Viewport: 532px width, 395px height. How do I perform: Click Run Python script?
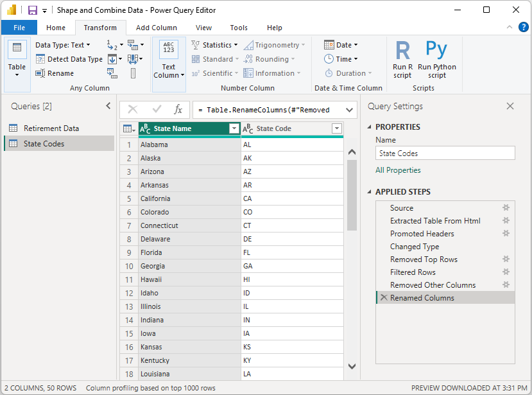[x=436, y=60]
